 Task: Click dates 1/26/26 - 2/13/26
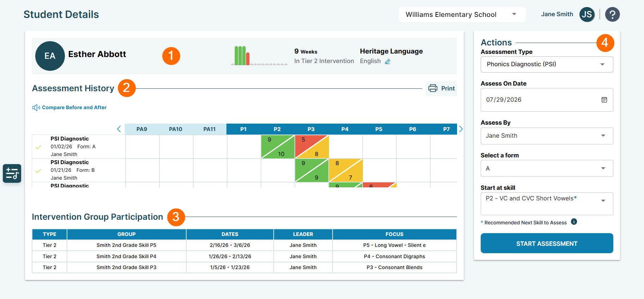click(x=230, y=256)
